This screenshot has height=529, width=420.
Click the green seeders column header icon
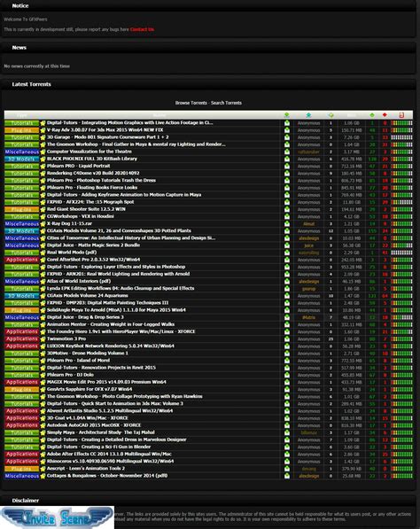[x=372, y=115]
